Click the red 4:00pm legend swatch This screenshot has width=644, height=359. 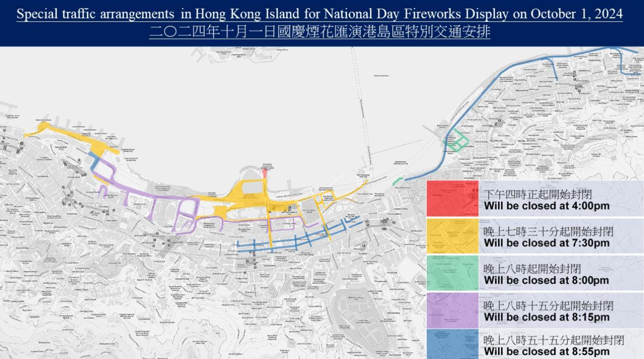[452, 199]
